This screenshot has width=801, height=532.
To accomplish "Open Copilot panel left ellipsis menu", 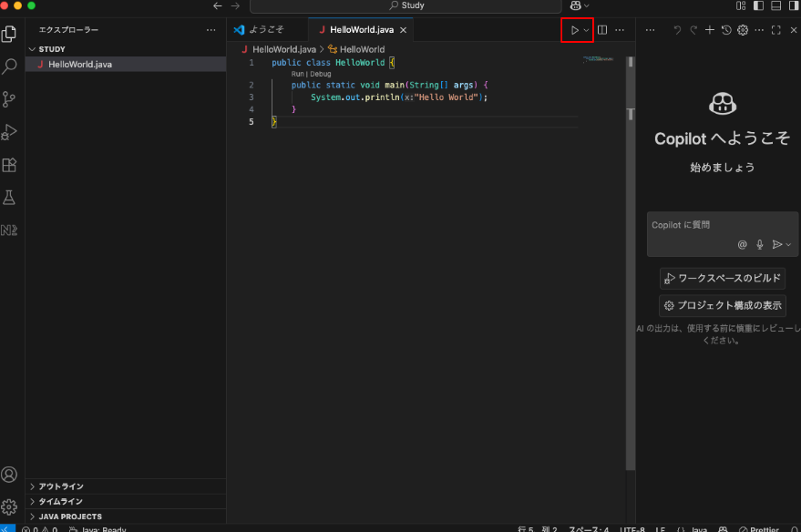I will click(650, 30).
